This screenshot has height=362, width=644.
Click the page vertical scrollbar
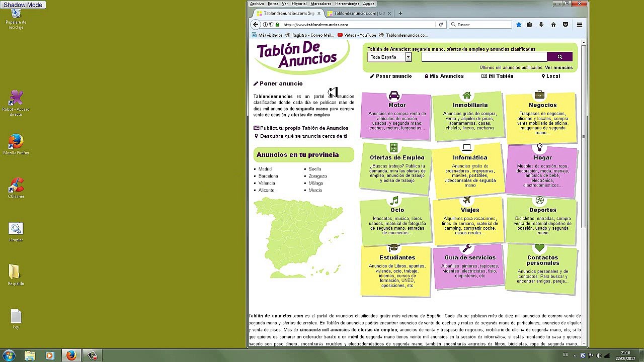(x=584, y=136)
